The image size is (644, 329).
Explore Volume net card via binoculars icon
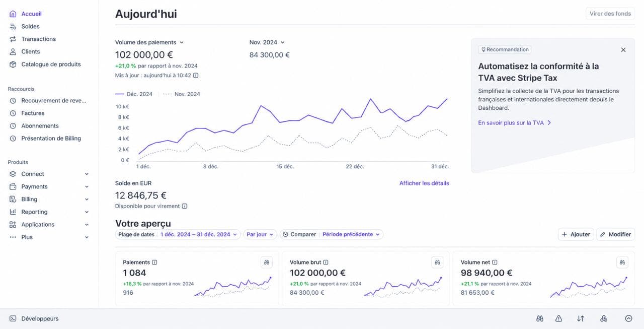tap(622, 262)
